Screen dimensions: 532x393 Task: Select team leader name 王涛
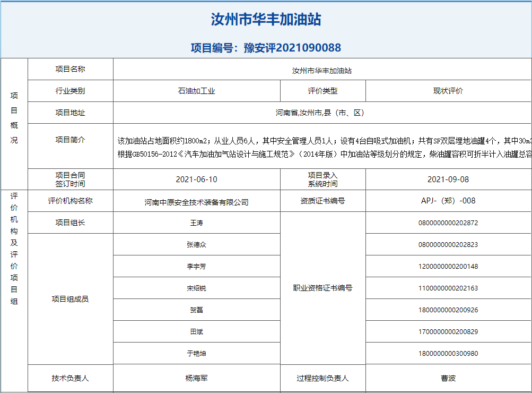(x=196, y=223)
